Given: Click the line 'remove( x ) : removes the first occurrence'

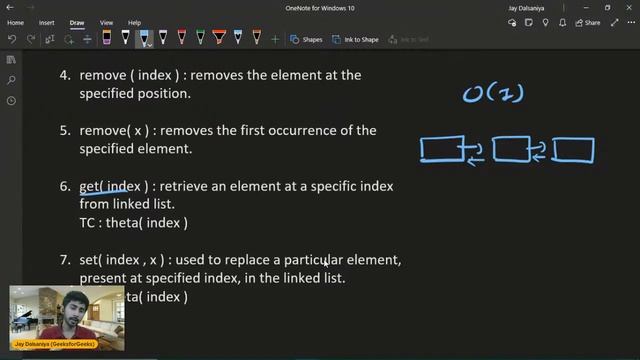Looking at the screenshot, I should (228, 131).
